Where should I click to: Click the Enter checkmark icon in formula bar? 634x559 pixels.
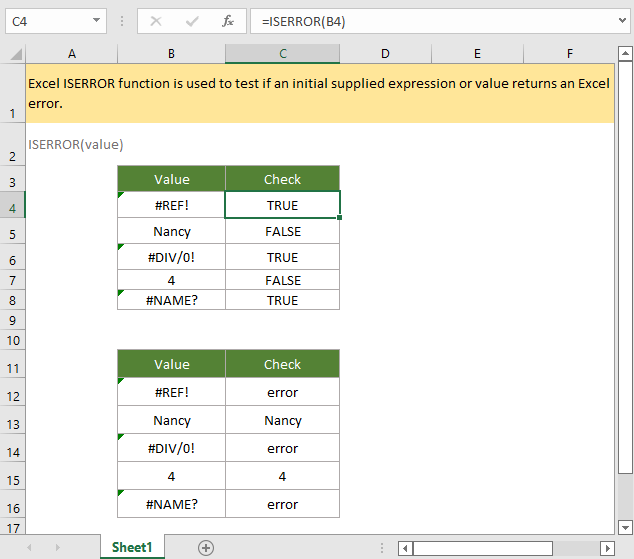click(x=192, y=20)
